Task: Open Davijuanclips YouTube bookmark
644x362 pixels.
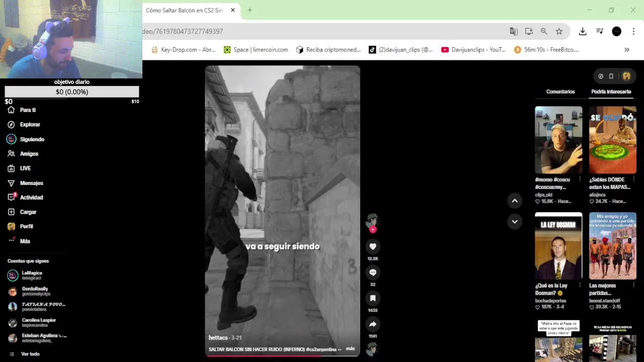Action: click(x=473, y=50)
